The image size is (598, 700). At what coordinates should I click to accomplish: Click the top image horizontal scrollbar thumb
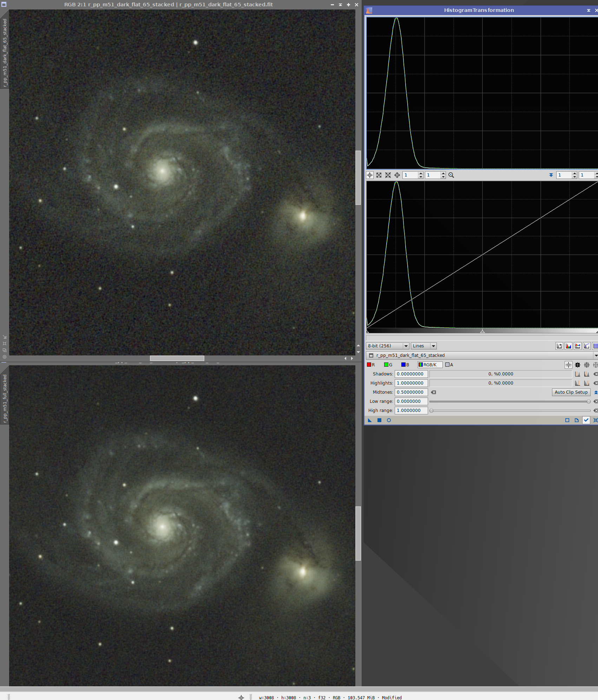177,358
